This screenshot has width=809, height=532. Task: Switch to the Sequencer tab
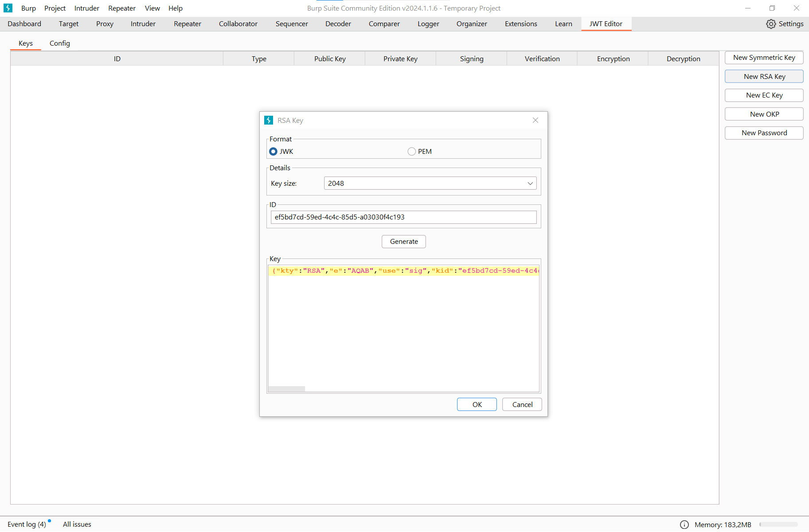[292, 24]
